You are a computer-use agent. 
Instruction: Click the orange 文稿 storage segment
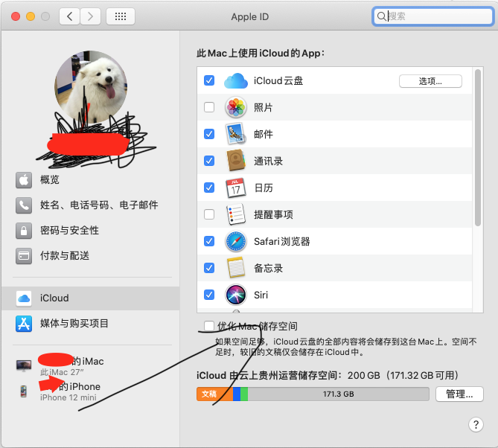point(214,394)
